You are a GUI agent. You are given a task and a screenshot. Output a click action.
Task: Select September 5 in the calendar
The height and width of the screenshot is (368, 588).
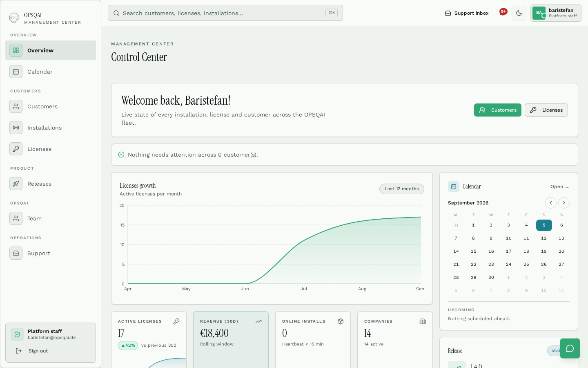pyautogui.click(x=544, y=225)
